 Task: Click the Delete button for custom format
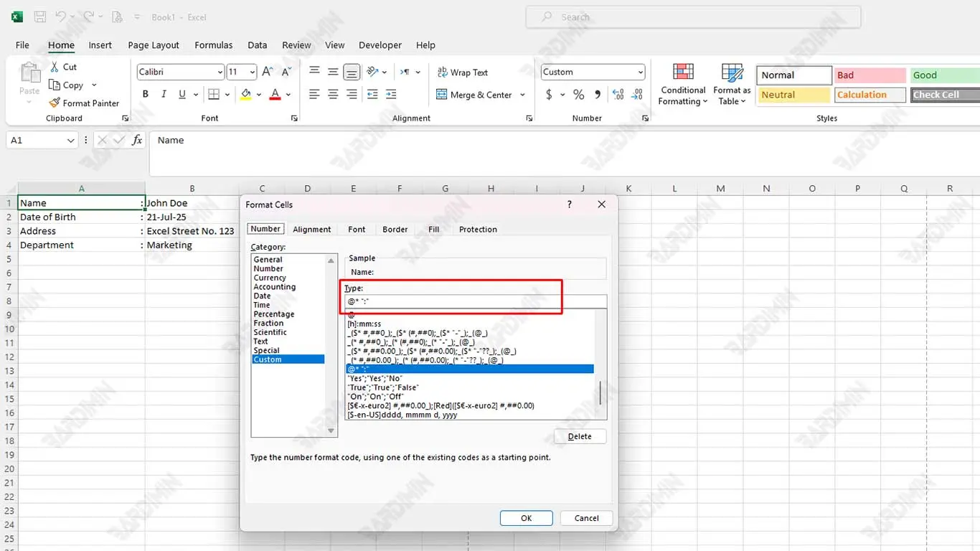pos(580,436)
